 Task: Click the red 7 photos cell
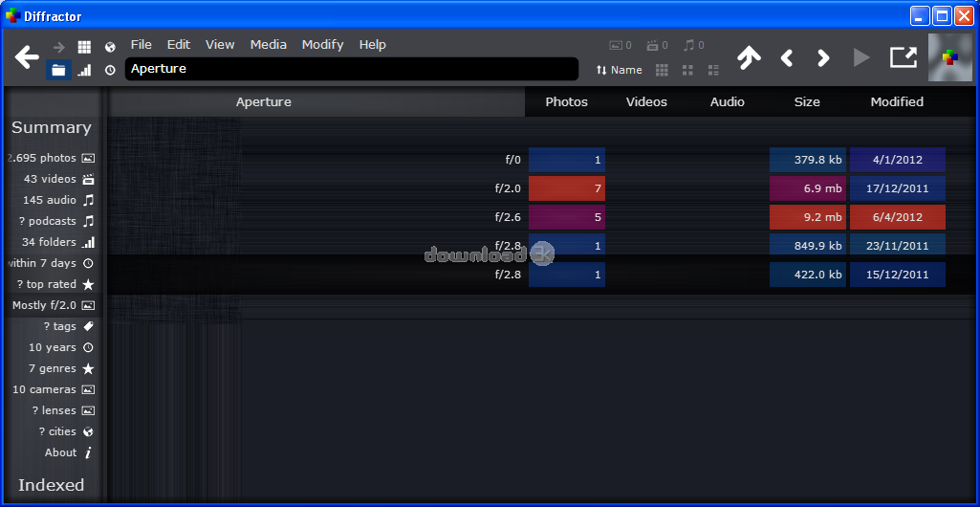(x=567, y=188)
